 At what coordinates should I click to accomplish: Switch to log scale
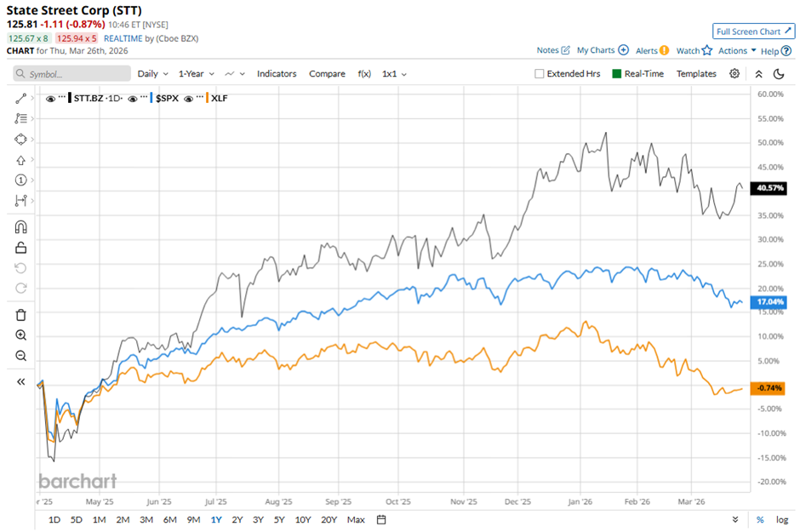pos(782,520)
